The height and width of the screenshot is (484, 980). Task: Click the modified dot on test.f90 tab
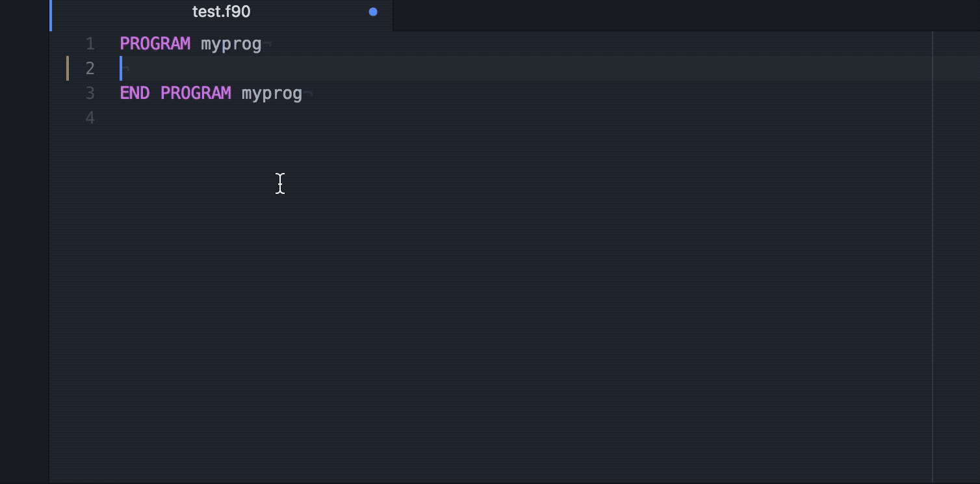click(x=373, y=12)
